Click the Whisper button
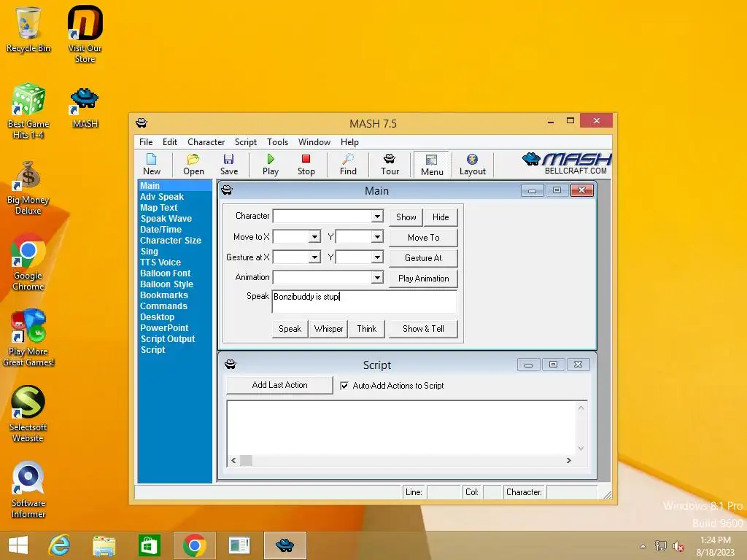The height and width of the screenshot is (560, 747). pyautogui.click(x=328, y=329)
